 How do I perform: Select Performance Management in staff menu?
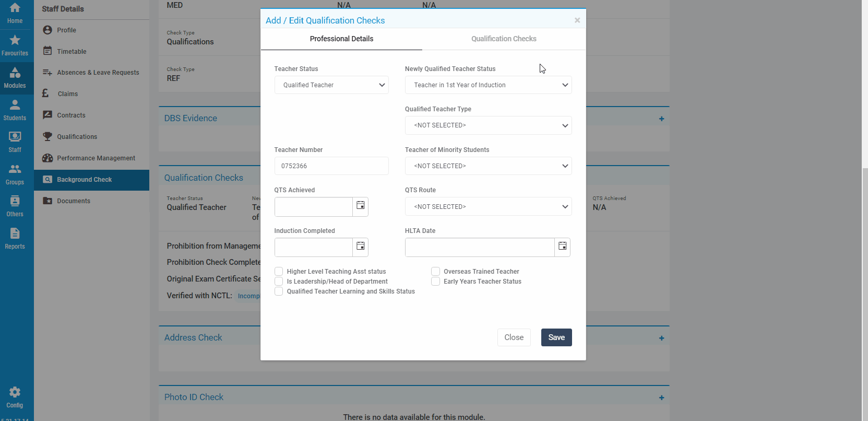click(96, 158)
